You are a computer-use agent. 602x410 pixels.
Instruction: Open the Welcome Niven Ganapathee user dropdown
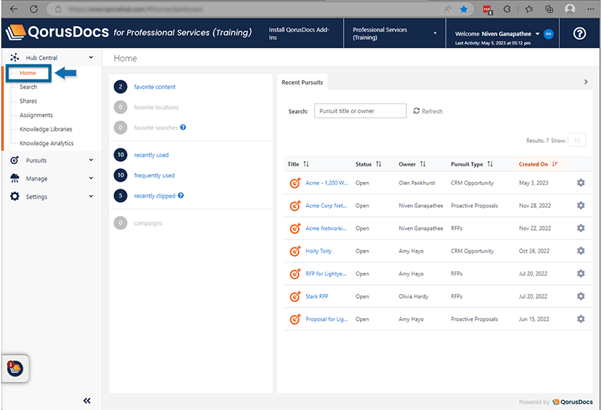[537, 34]
